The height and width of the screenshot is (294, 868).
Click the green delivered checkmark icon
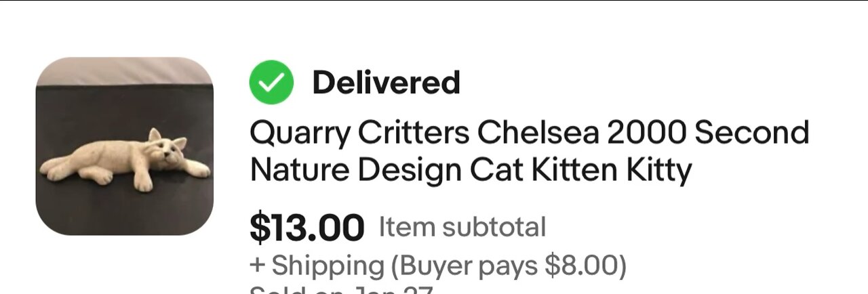[x=271, y=83]
